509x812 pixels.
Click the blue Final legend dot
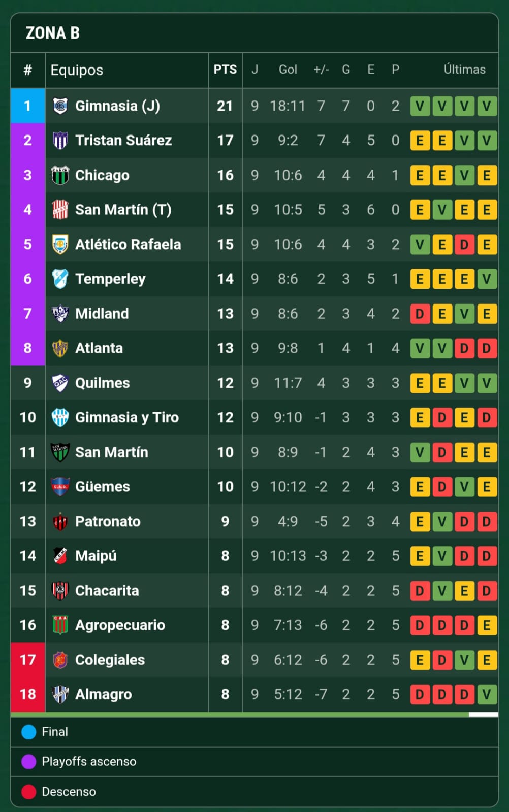(29, 732)
